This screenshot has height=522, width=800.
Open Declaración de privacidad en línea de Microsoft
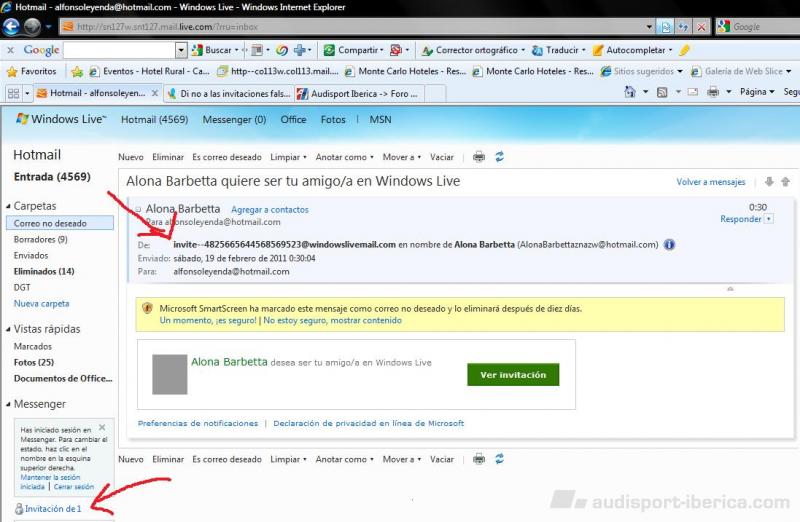(368, 423)
